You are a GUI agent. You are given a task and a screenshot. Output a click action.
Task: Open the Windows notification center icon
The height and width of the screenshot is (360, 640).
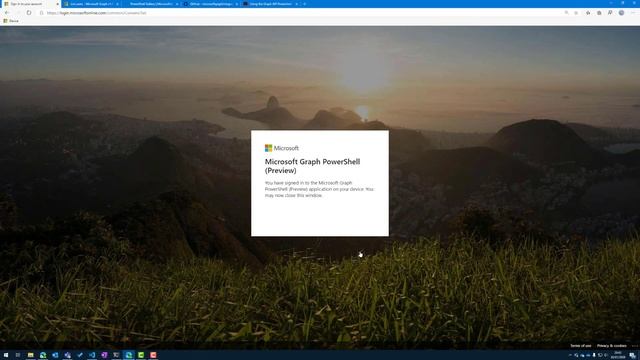click(x=632, y=355)
